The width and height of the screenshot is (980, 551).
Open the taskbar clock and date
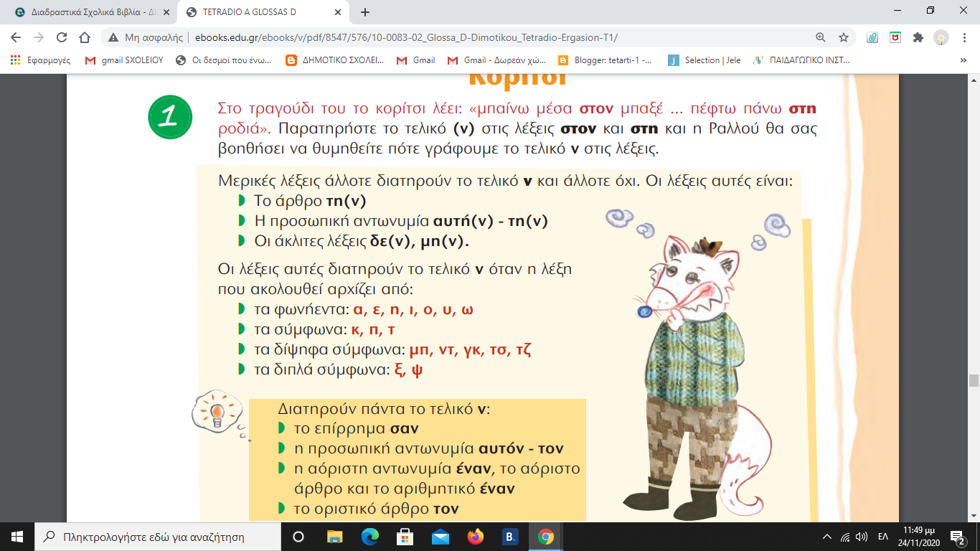click(920, 536)
